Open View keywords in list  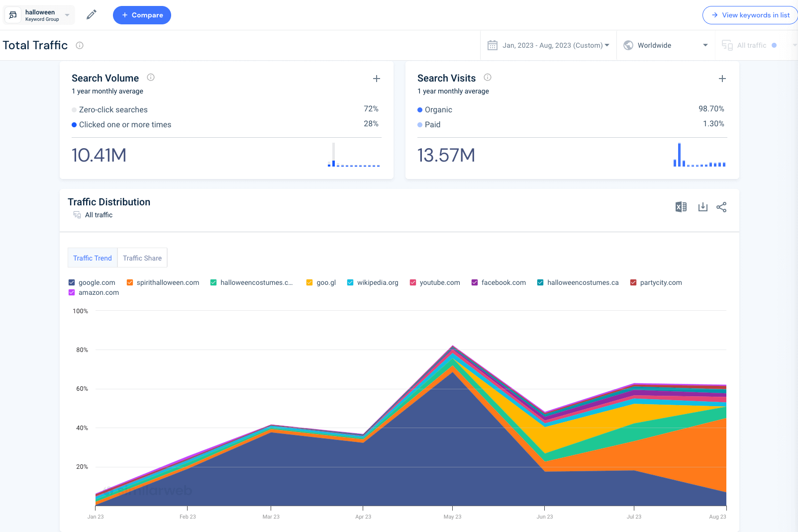point(750,15)
